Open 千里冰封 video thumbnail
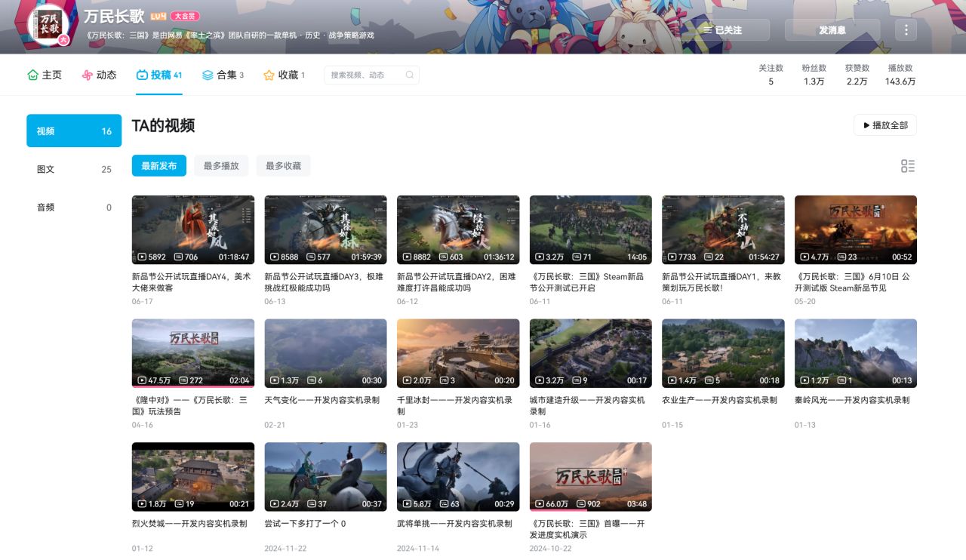 tap(458, 353)
